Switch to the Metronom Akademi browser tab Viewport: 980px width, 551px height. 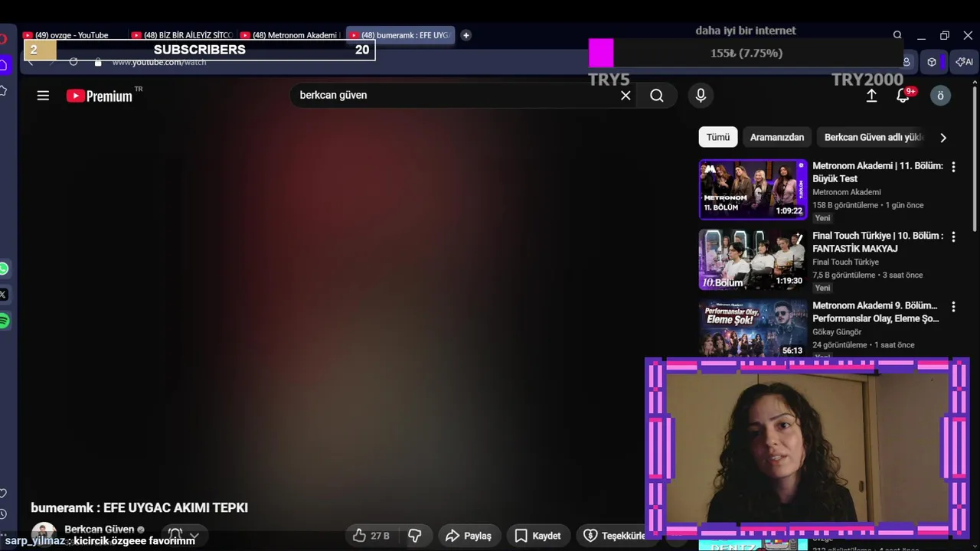pos(291,35)
